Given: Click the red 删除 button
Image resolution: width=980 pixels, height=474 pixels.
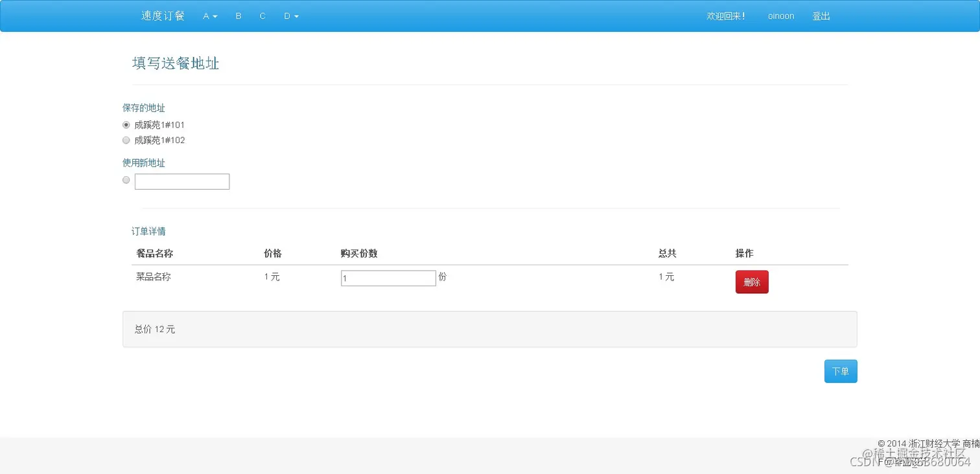Looking at the screenshot, I should [752, 282].
